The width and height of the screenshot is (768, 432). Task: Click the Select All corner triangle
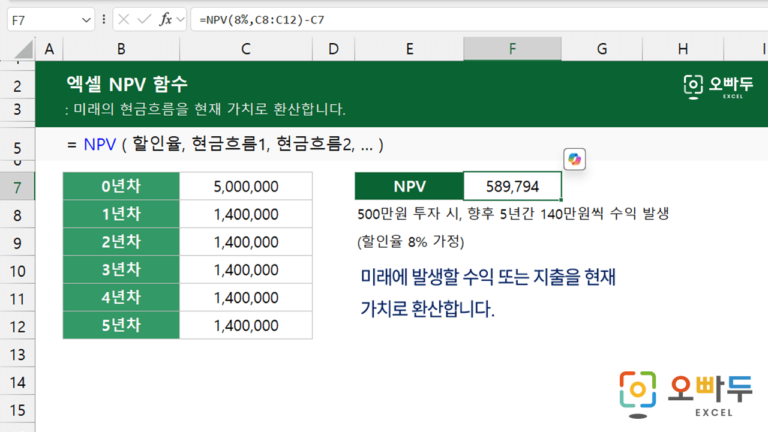(23, 49)
